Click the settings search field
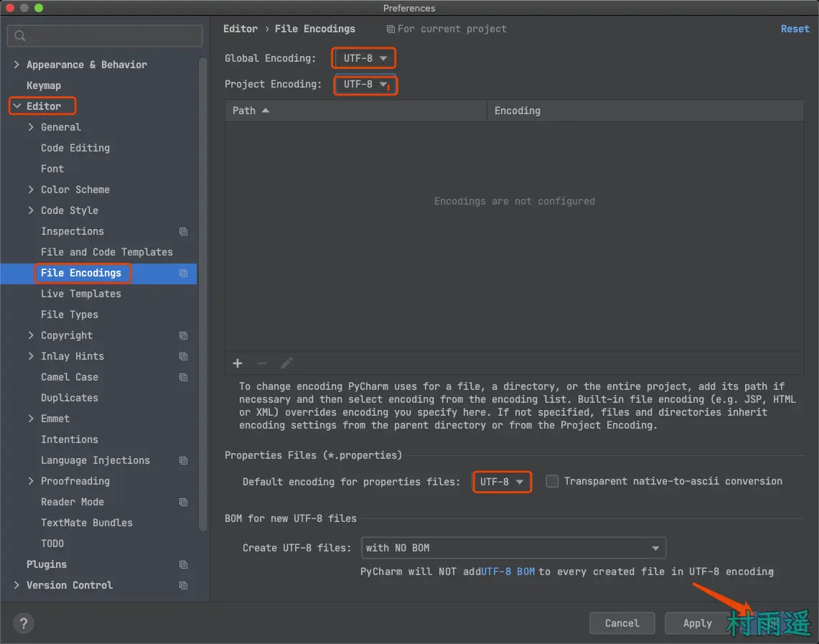The height and width of the screenshot is (644, 819). point(111,36)
